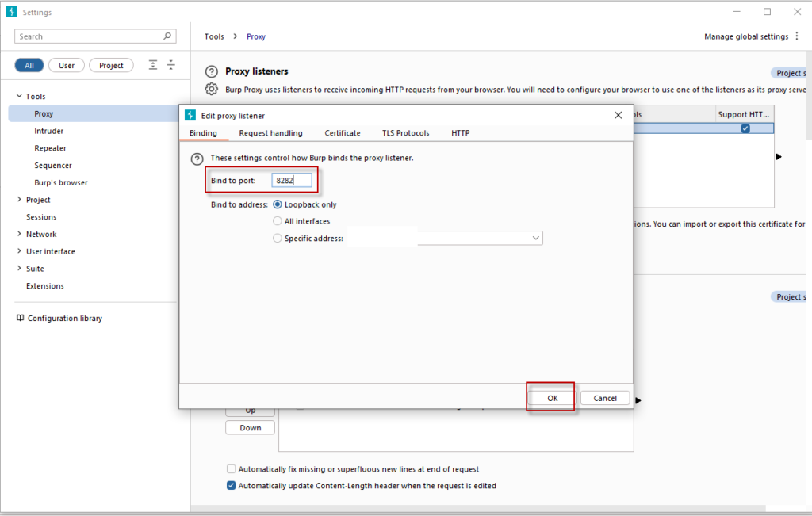The height and width of the screenshot is (516, 812).
Task: Click the help icon inside the Edit proxy listener dialog
Action: (197, 158)
